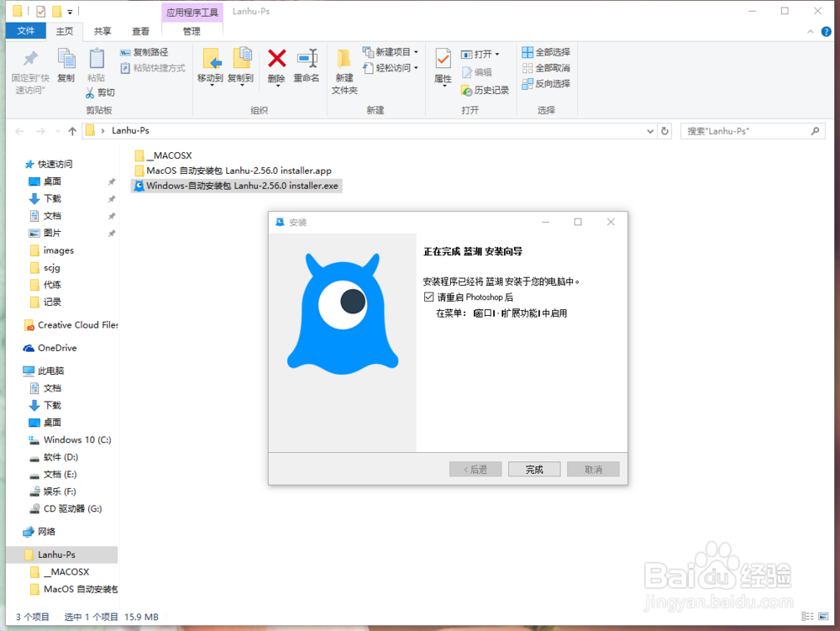Click Select all (全部选择)

pos(546,52)
